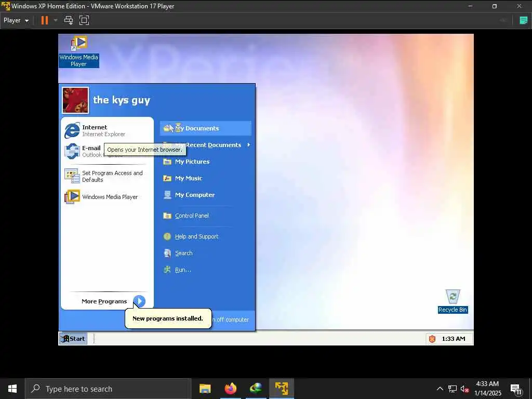
Task: Pause the virtual machine
Action: click(45, 20)
